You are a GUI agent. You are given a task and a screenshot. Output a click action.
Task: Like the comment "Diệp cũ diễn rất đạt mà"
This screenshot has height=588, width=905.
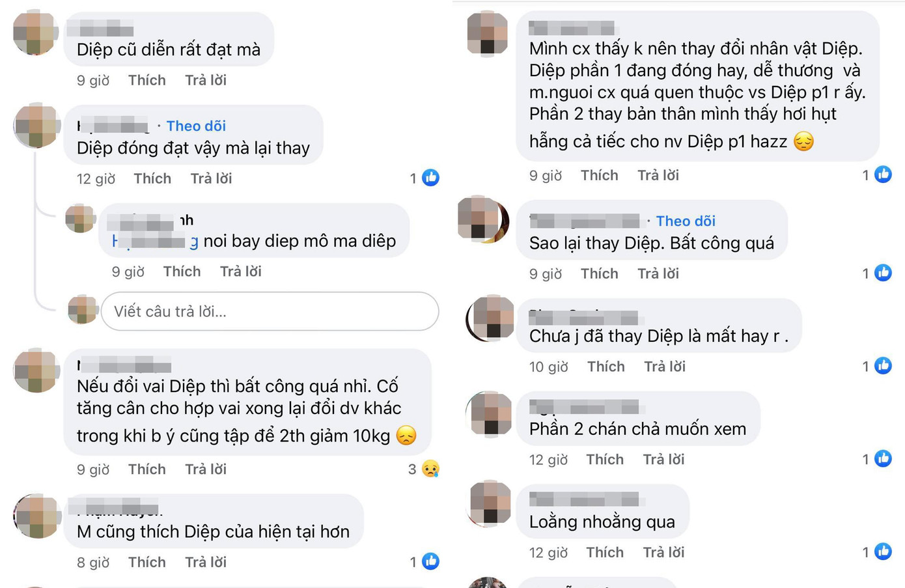[x=146, y=80]
